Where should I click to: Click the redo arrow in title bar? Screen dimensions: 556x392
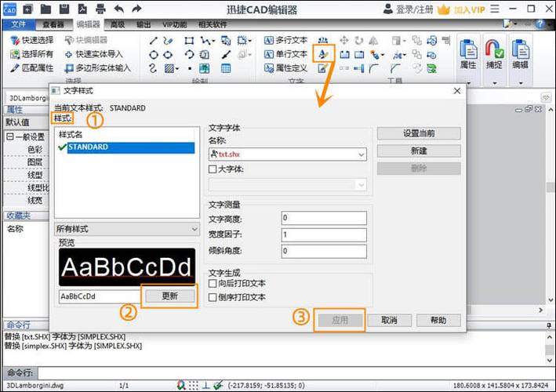(138, 9)
